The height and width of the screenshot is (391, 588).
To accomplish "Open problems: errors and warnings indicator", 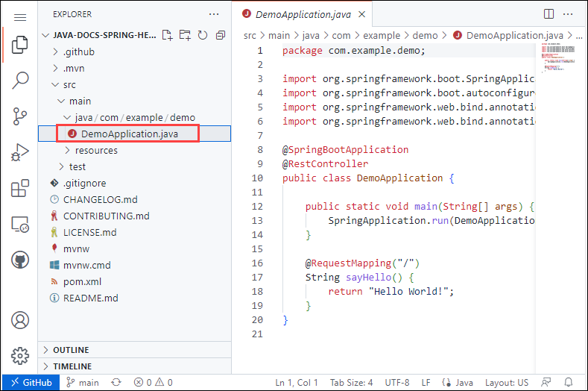I will (153, 382).
